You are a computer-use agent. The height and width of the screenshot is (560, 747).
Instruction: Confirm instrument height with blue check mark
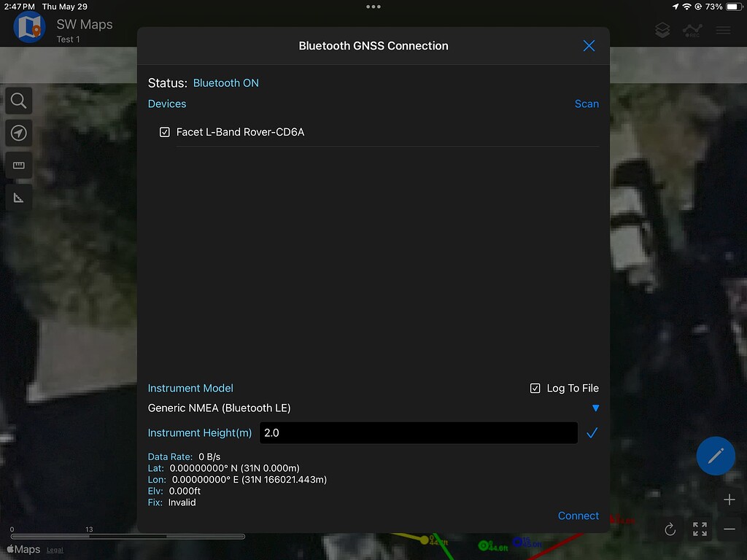592,432
